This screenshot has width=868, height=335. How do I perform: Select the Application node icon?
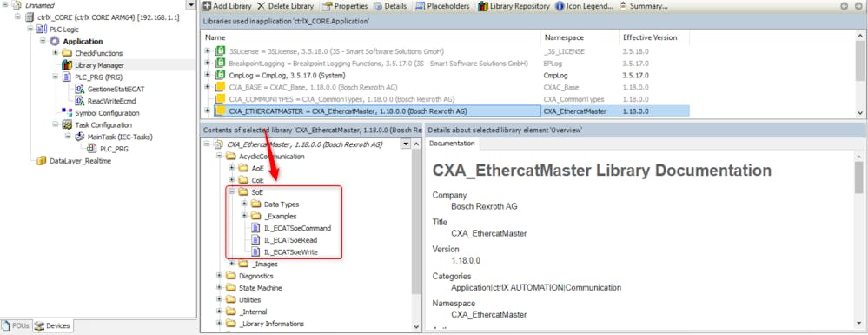54,41
